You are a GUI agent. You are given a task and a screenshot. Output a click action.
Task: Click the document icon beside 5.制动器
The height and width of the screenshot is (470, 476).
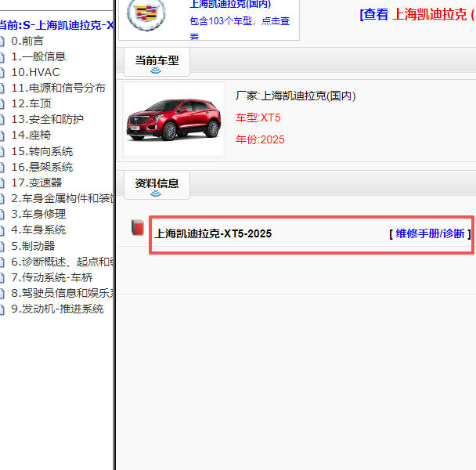pyautogui.click(x=2, y=247)
